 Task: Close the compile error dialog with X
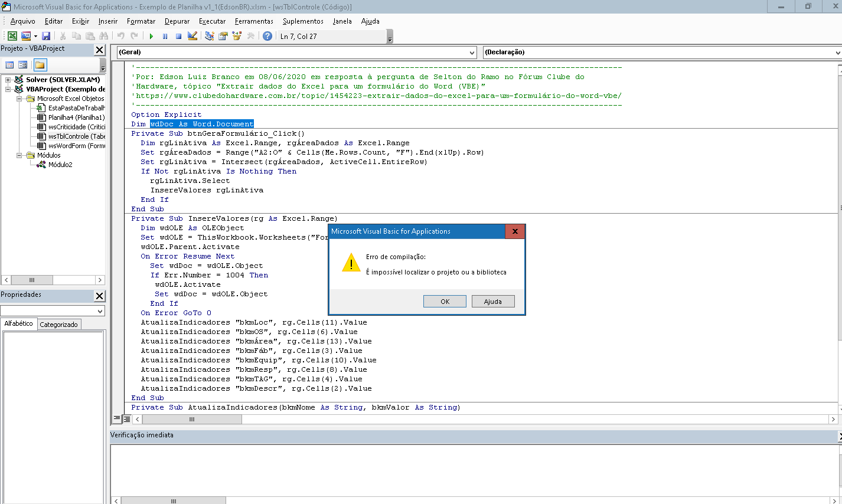[515, 231]
